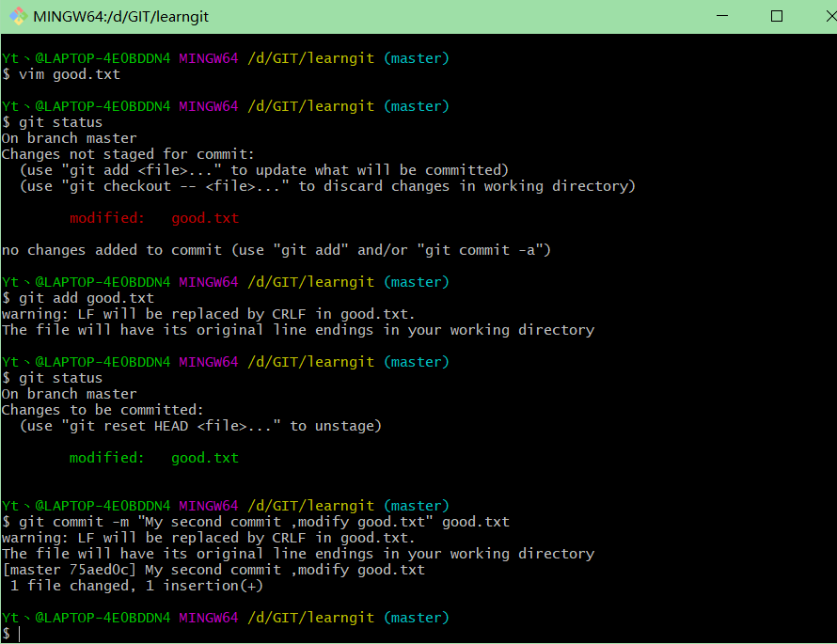Select the "no changes added to commit" line
Image resolution: width=837 pixels, height=644 pixels.
tap(276, 250)
